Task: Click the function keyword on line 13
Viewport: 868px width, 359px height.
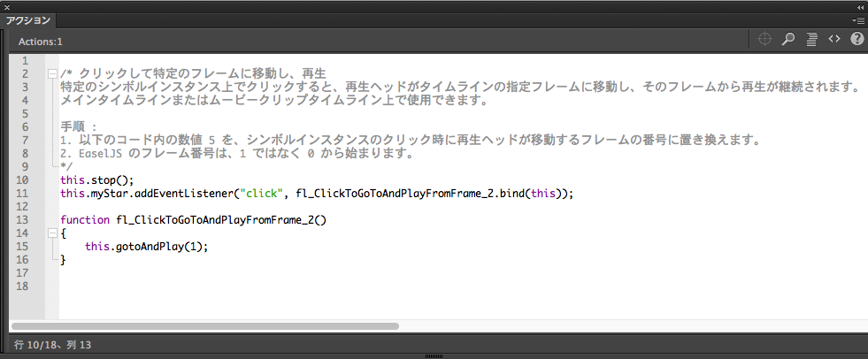Action: (85, 219)
